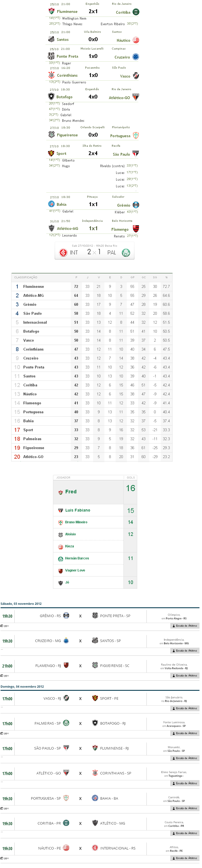Click Palmeiras crest in the INT 2x1 PAL scoreboard
This screenshot has width=202, height=868.
click(126, 252)
